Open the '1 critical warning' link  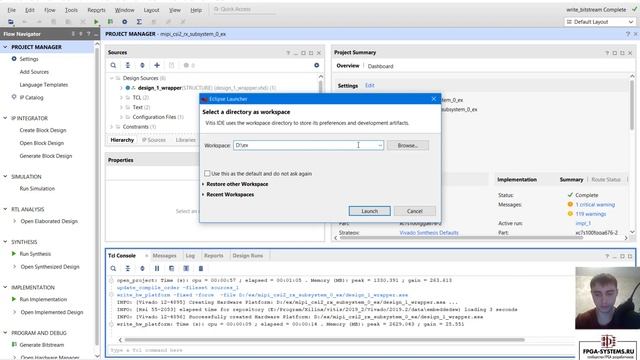595,204
